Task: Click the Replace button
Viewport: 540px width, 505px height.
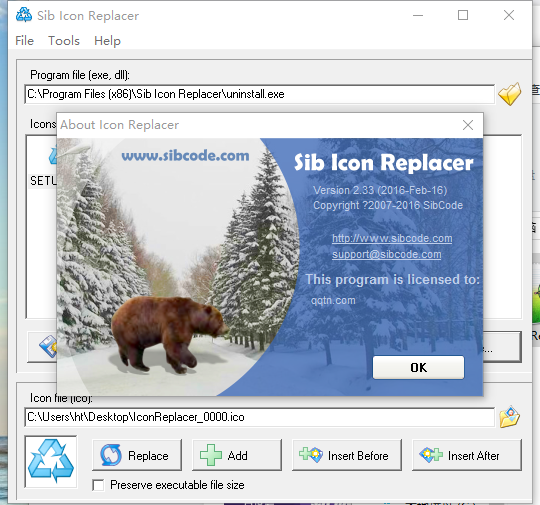Action: [137, 455]
